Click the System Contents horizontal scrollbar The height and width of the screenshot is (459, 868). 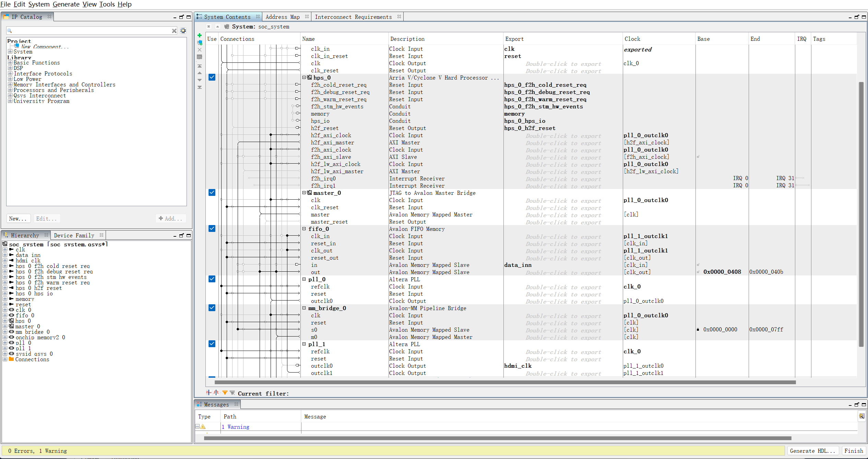504,382
